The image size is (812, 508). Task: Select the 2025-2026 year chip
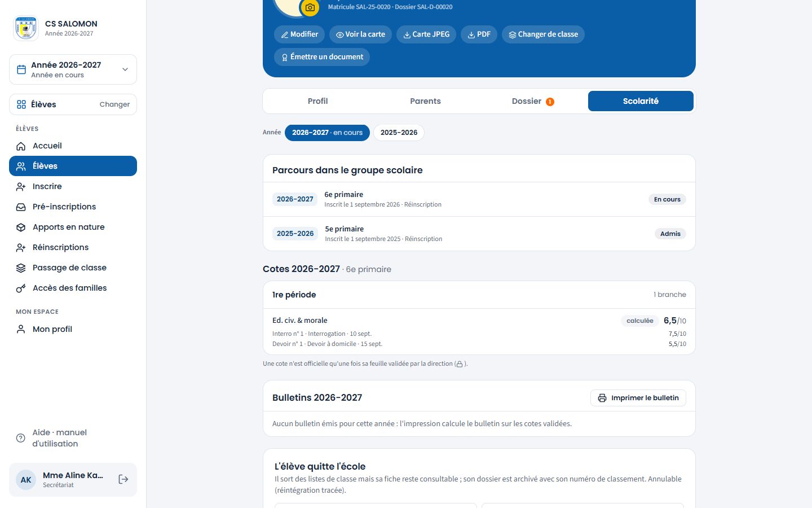click(399, 133)
